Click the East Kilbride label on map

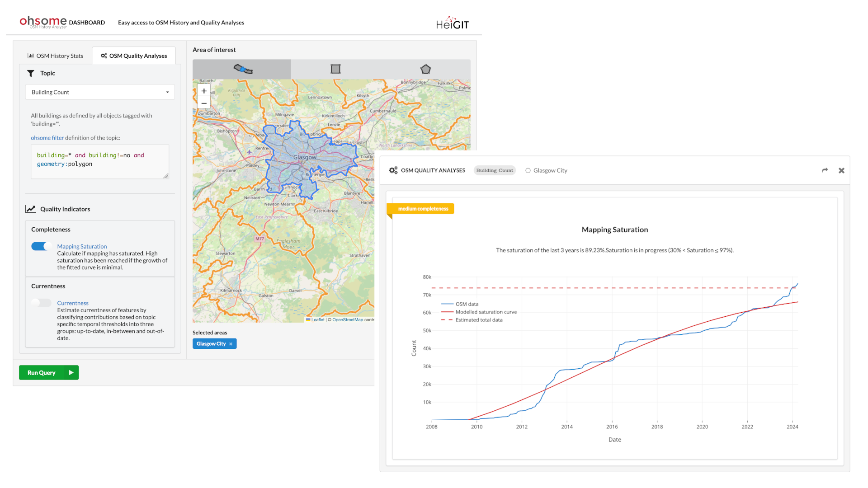click(325, 211)
